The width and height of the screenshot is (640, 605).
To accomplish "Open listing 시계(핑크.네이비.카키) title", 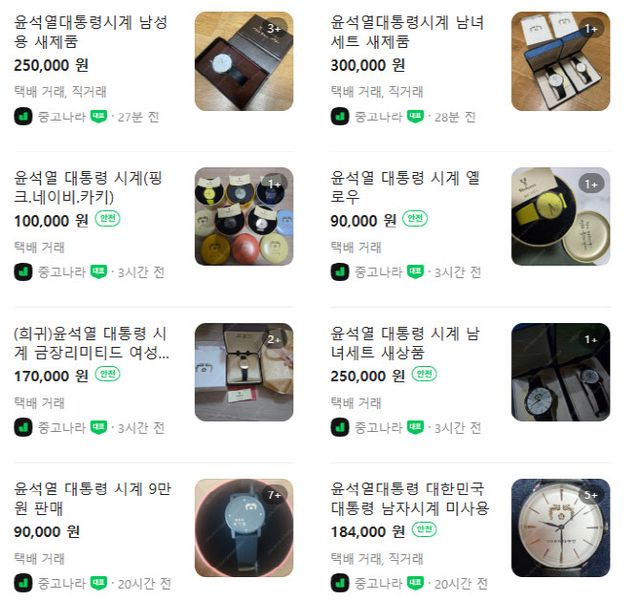I will [88, 187].
